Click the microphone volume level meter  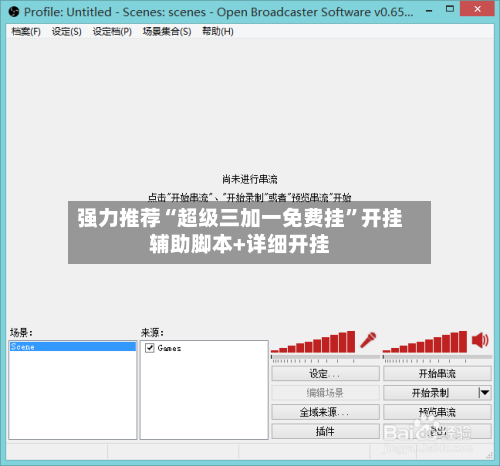(x=313, y=342)
